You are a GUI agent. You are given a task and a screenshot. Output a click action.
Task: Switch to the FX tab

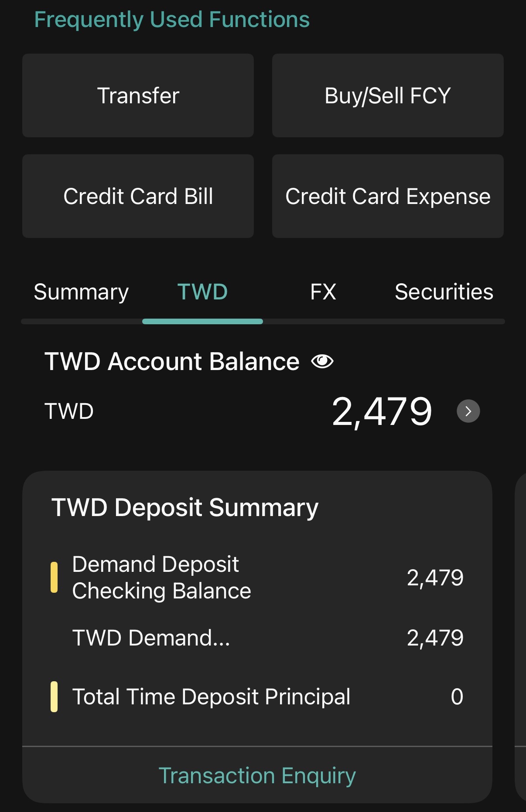click(323, 292)
